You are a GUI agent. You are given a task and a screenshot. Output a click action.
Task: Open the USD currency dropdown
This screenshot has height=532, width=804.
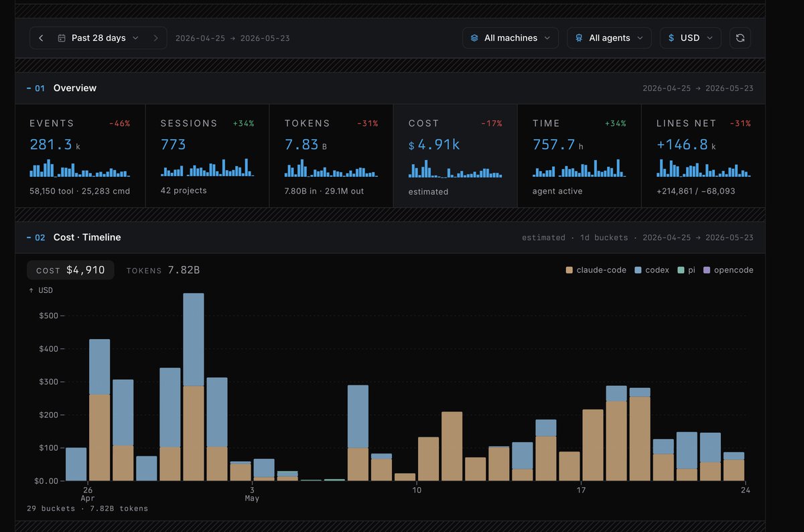coord(690,38)
